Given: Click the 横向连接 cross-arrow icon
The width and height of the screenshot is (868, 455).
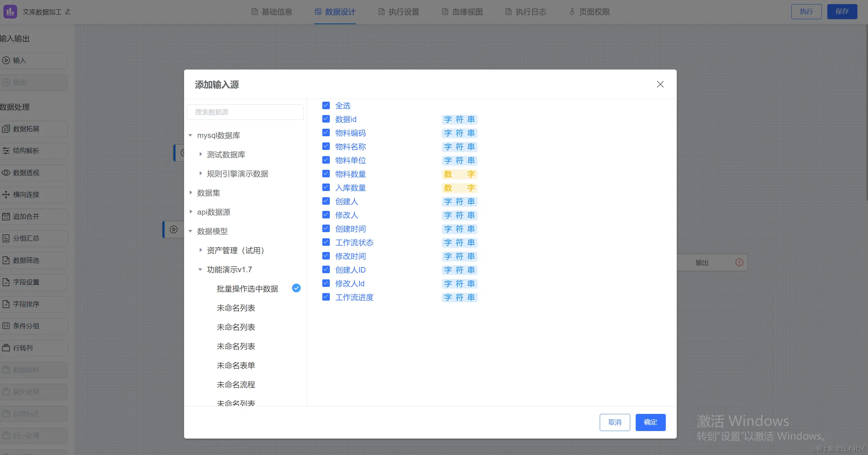Looking at the screenshot, I should tap(6, 195).
